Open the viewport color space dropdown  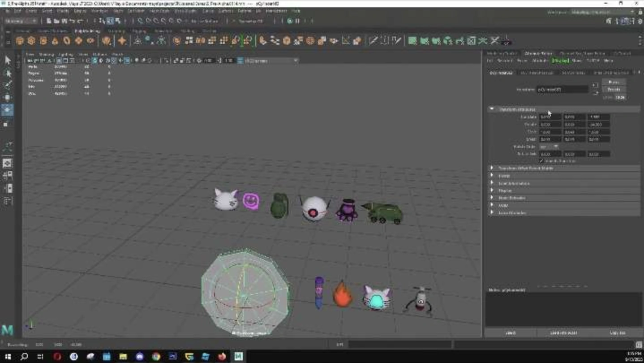pos(270,60)
